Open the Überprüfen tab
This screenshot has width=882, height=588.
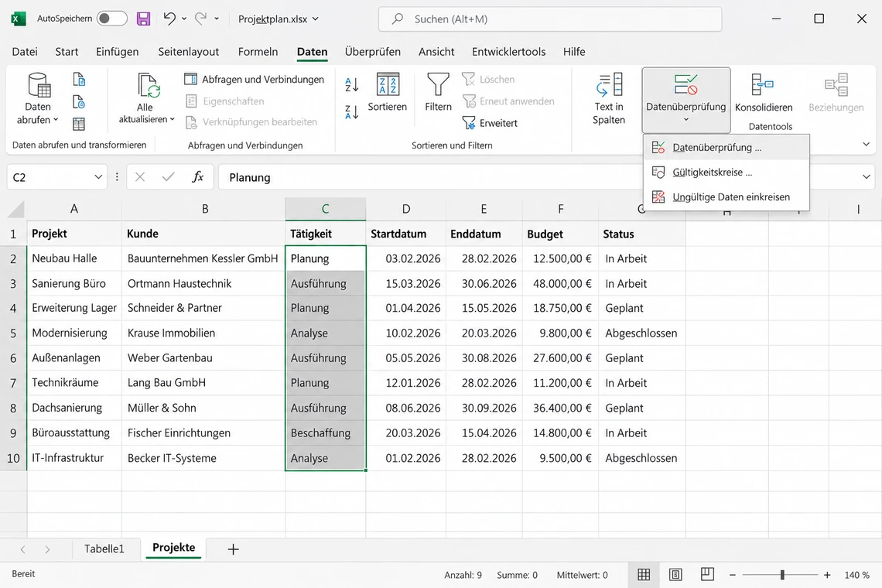372,52
